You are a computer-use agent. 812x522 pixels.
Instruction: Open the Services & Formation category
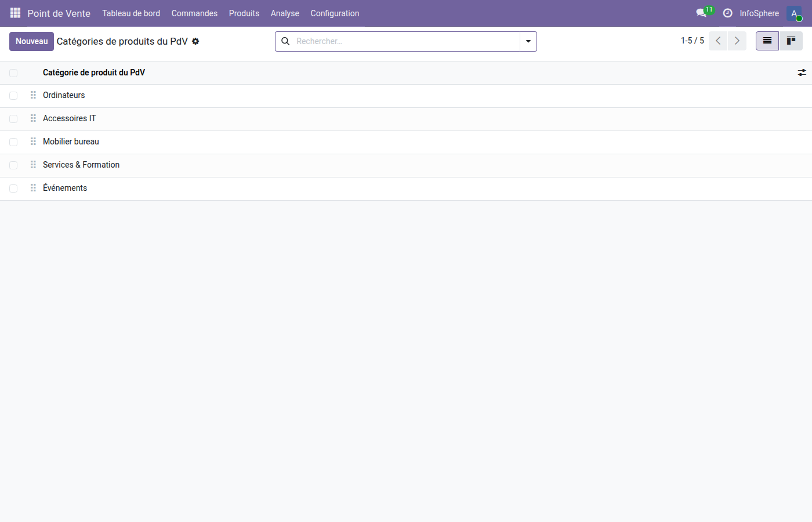[81, 165]
